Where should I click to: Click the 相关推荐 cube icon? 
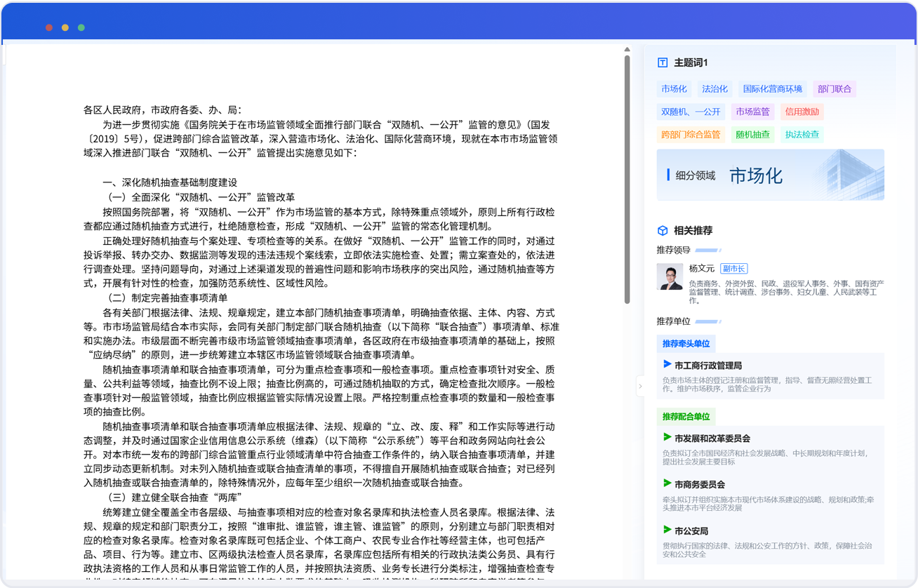tap(662, 230)
